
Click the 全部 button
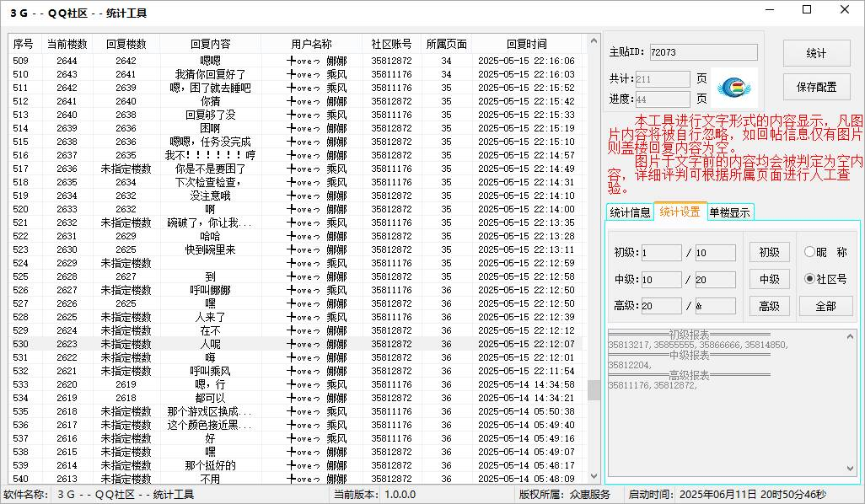(826, 306)
